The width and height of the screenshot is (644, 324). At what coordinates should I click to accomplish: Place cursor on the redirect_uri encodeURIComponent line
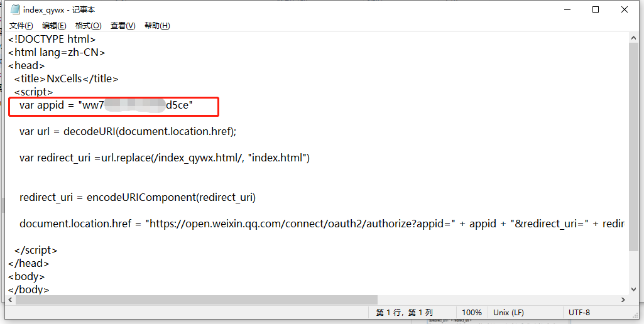pyautogui.click(x=138, y=197)
